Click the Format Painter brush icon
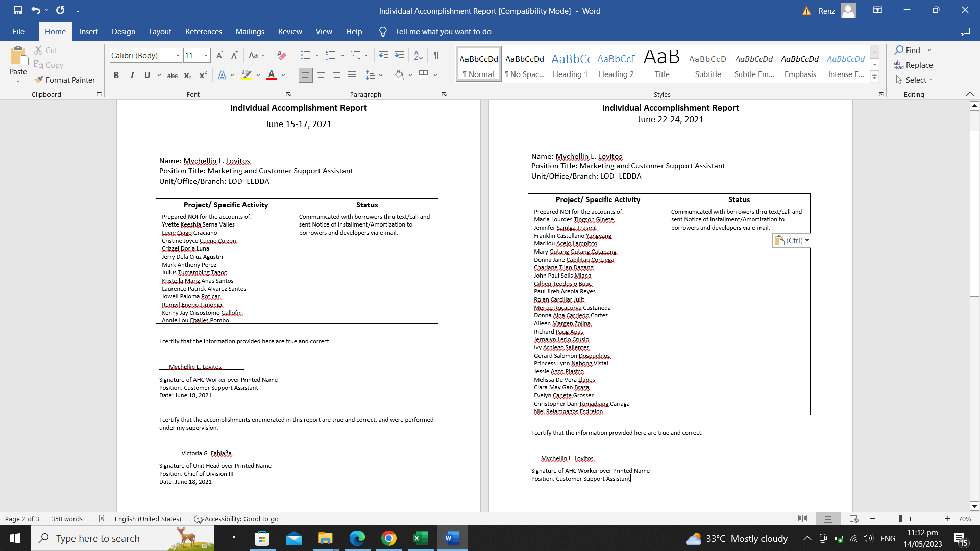 coord(39,80)
